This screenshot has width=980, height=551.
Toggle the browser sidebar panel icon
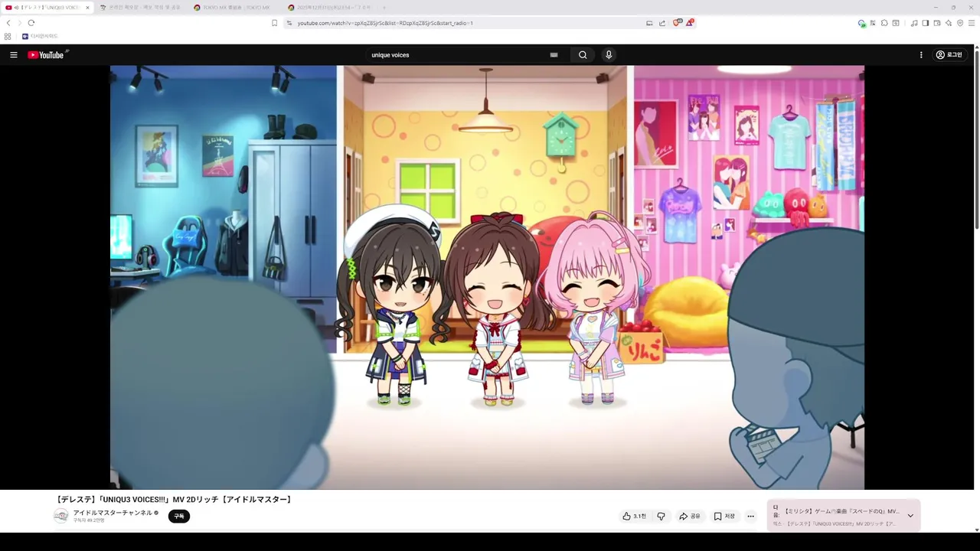926,23
